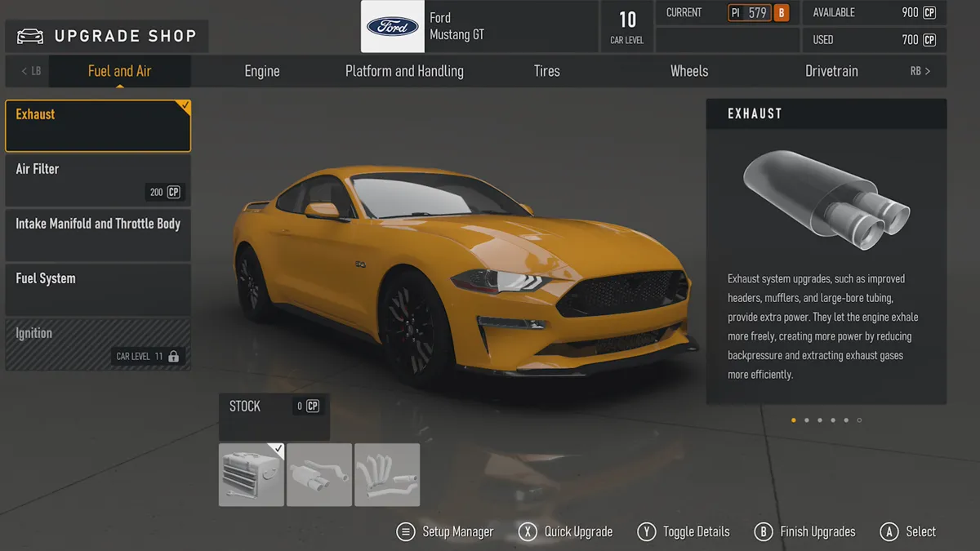
Task: Switch to the Engine tab
Action: [262, 71]
